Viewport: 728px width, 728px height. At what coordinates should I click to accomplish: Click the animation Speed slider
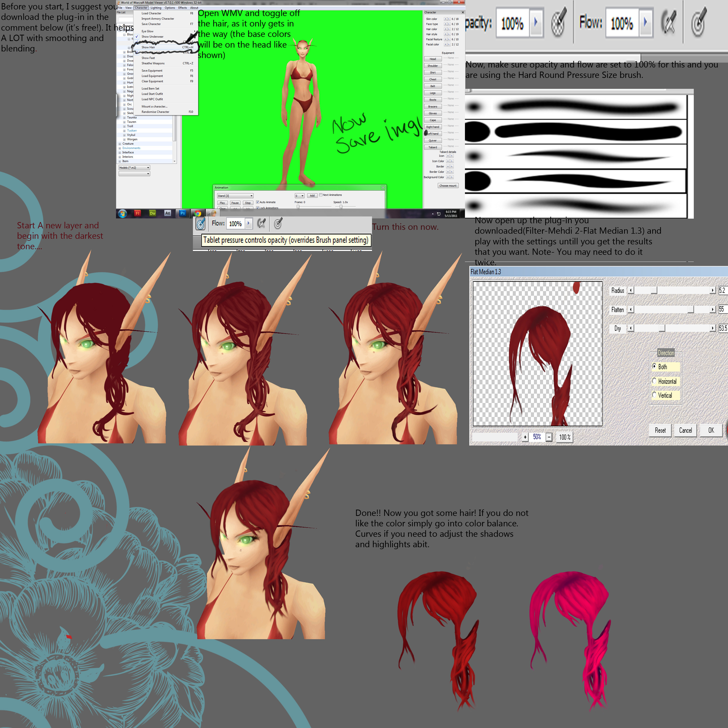pos(341,207)
